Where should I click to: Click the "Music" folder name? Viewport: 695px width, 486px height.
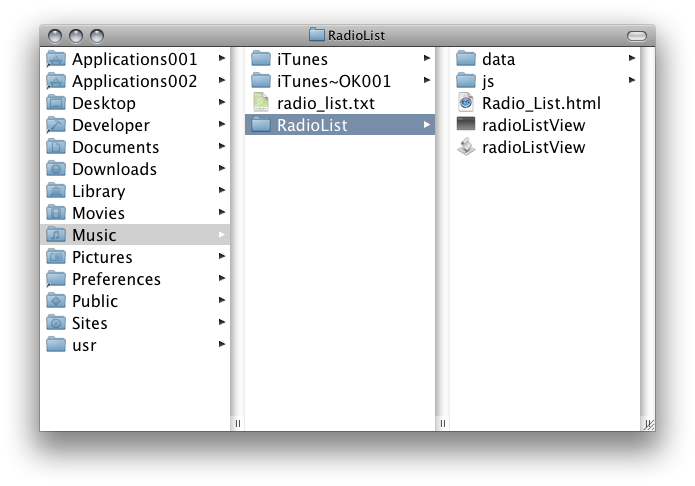[94, 235]
